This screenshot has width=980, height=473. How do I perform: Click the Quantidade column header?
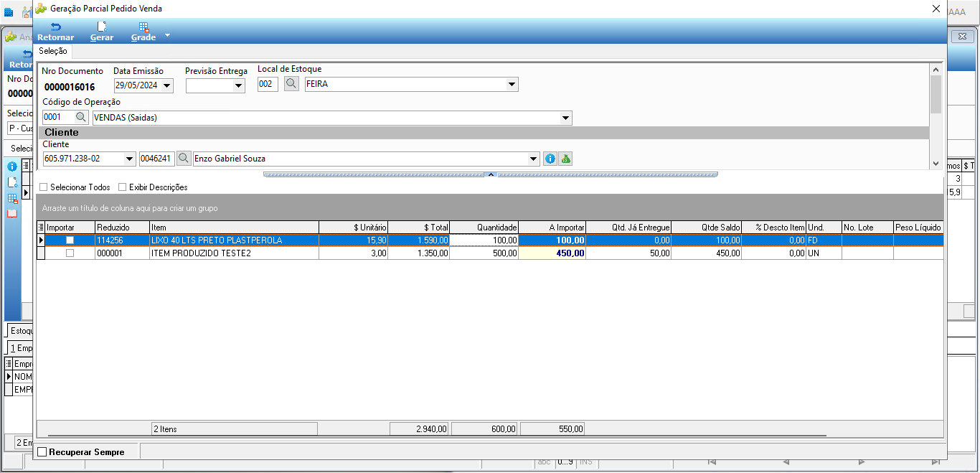[484, 228]
